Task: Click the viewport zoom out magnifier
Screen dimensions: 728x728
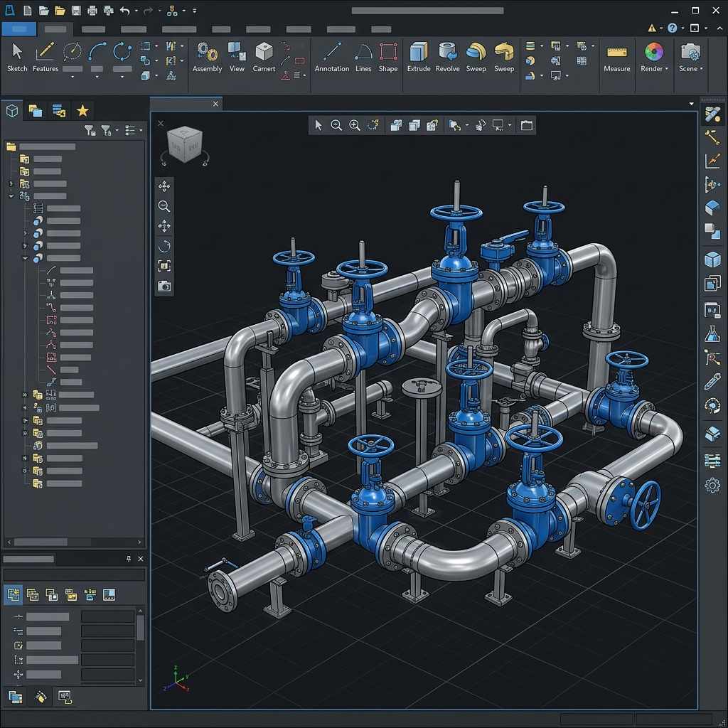Action: (336, 125)
